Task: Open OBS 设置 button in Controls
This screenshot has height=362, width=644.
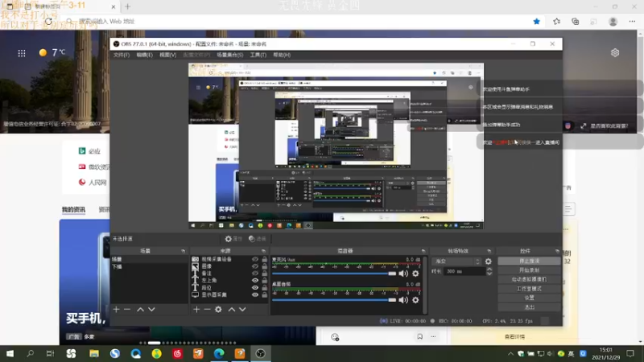Action: click(x=529, y=298)
